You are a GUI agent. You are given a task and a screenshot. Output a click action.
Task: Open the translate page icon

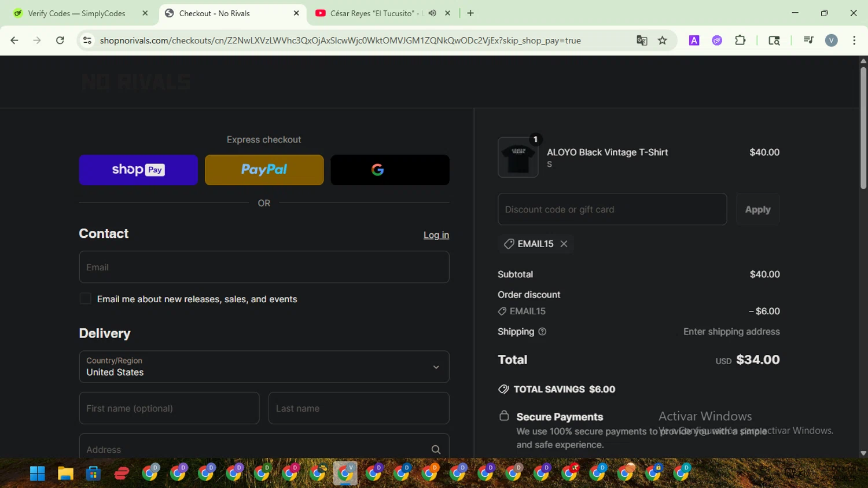[642, 41]
